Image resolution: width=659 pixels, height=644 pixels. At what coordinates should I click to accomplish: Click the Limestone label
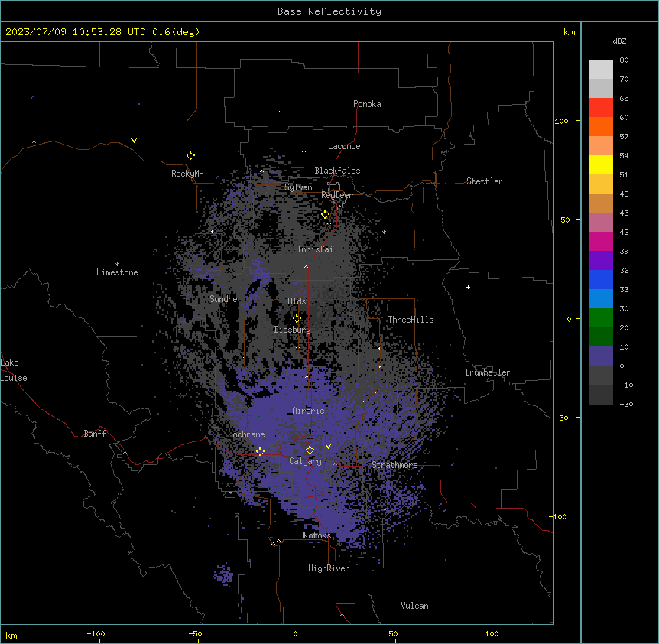tap(117, 272)
